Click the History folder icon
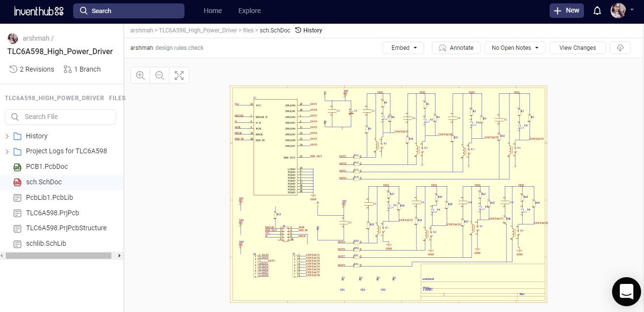The height and width of the screenshot is (312, 644). click(17, 136)
